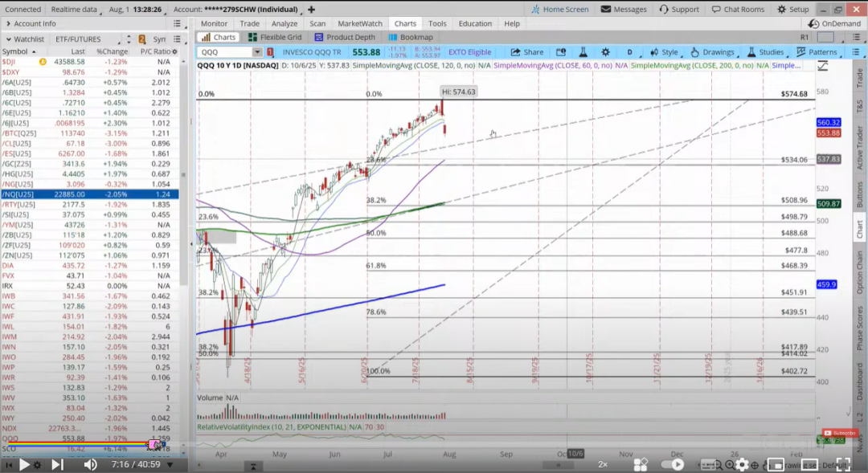Collapse the Watchlist section

(8, 39)
